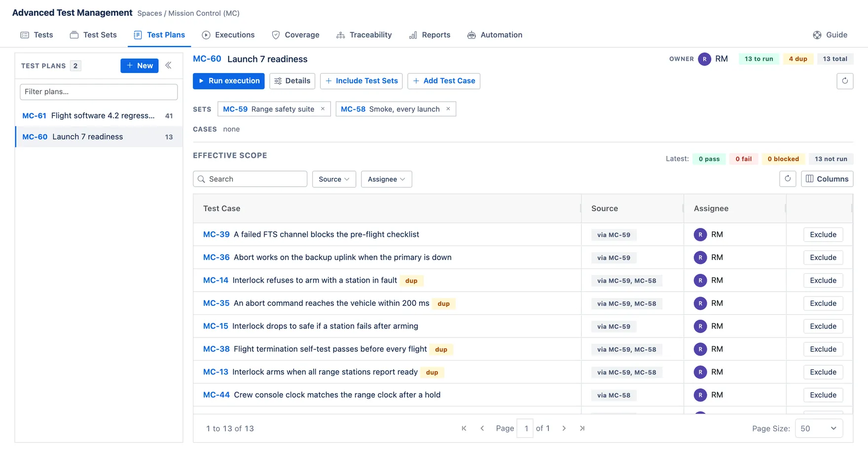Open plan Details

[x=292, y=81]
